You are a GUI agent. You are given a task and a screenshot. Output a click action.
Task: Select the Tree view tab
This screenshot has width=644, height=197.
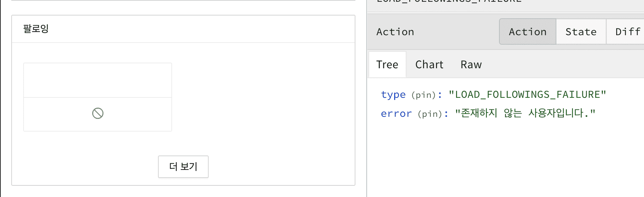387,65
